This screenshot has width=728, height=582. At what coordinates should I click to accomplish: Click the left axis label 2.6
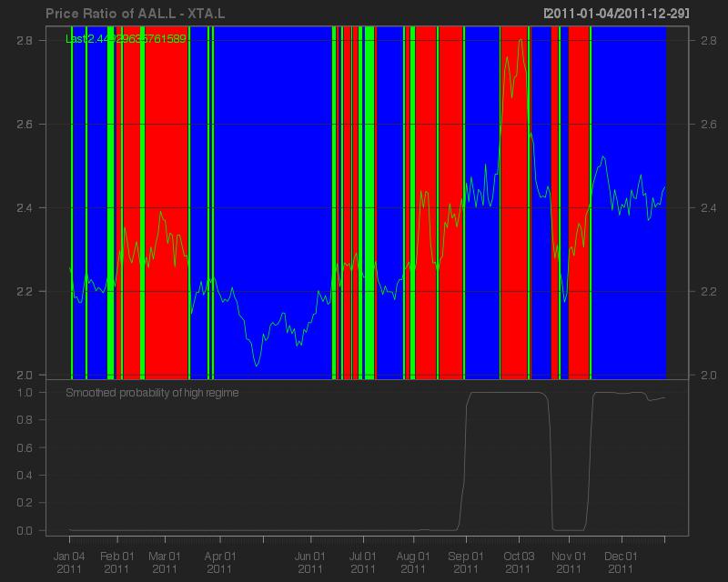[x=25, y=124]
